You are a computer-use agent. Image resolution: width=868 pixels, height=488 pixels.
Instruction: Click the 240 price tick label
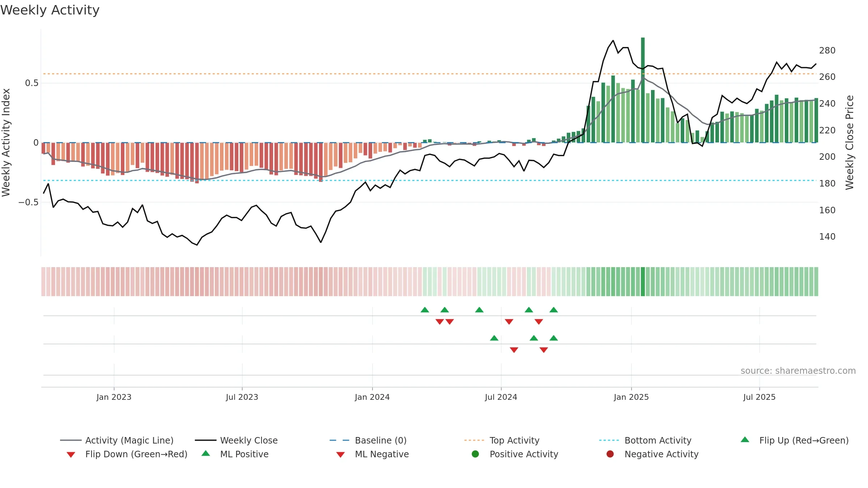click(x=827, y=103)
